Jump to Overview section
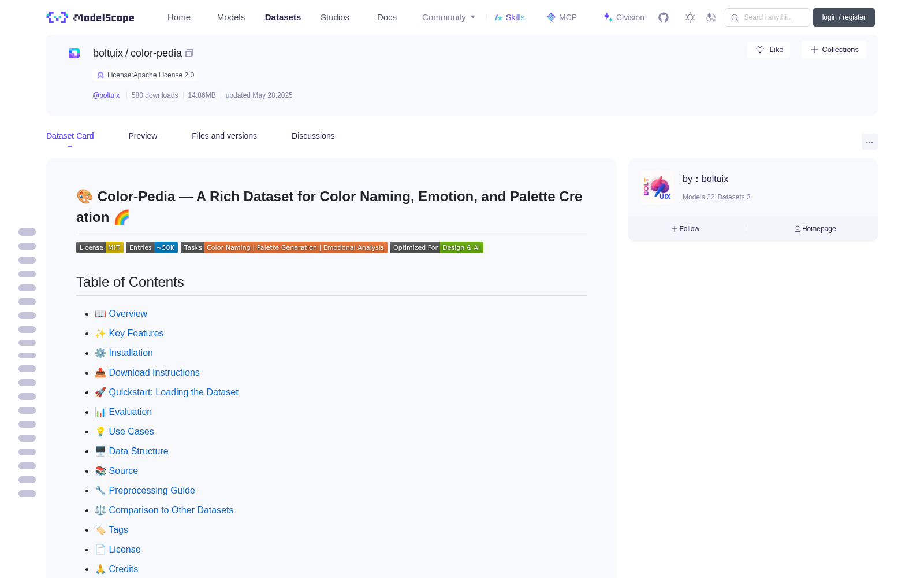 pyautogui.click(x=128, y=314)
